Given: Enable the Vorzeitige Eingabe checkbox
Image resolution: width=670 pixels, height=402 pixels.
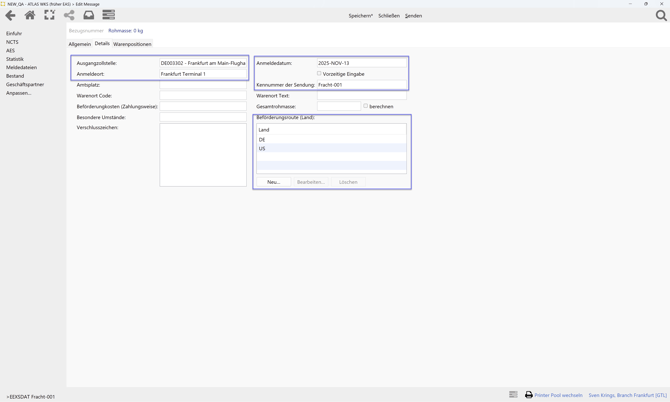Looking at the screenshot, I should 320,74.
